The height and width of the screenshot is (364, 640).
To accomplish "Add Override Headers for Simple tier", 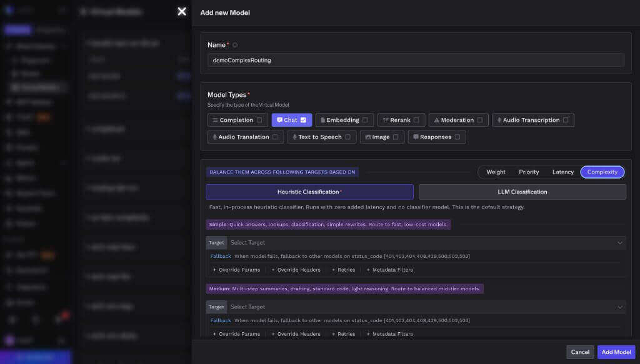I will (x=296, y=270).
